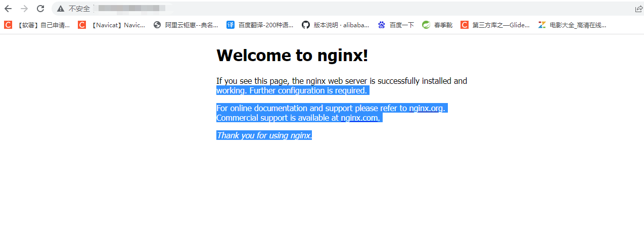Open the 版本说明 · alibaba GitHub bookmark
The image size is (644, 250).
[x=336, y=25]
